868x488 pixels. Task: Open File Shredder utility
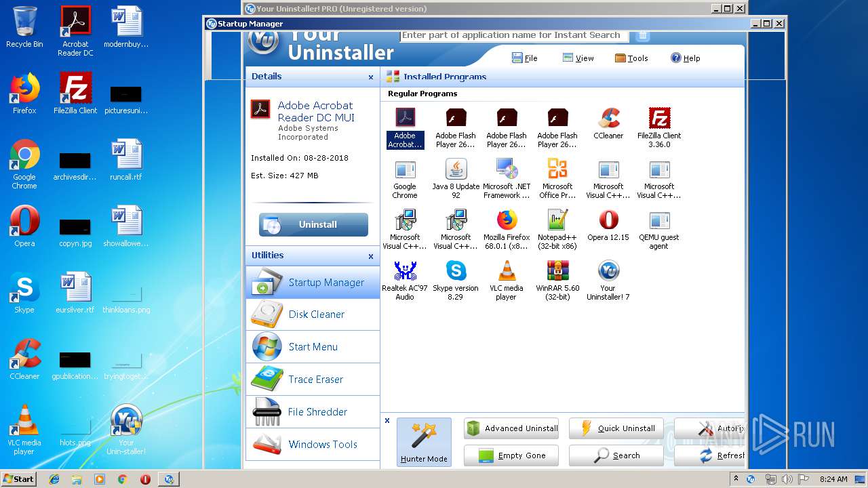(313, 412)
